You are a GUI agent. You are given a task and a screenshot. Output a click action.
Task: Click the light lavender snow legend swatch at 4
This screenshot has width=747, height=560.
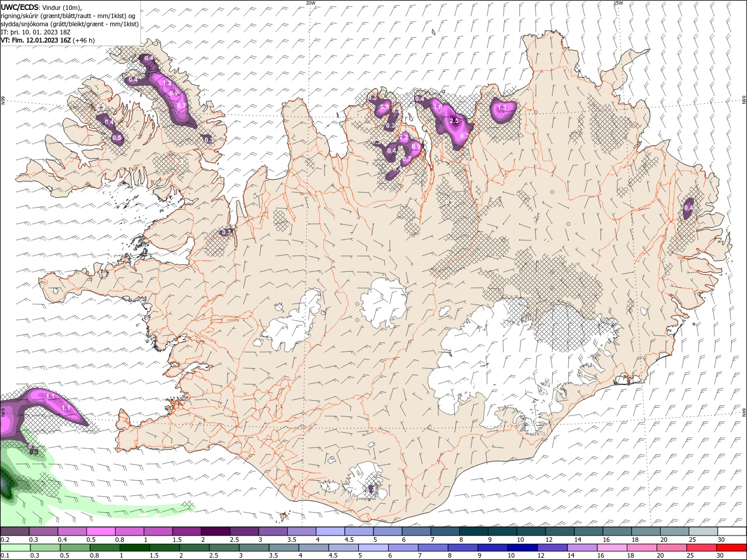330,531
